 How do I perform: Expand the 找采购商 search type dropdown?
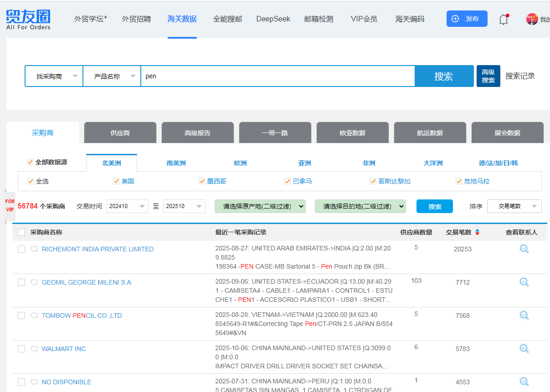[54, 76]
